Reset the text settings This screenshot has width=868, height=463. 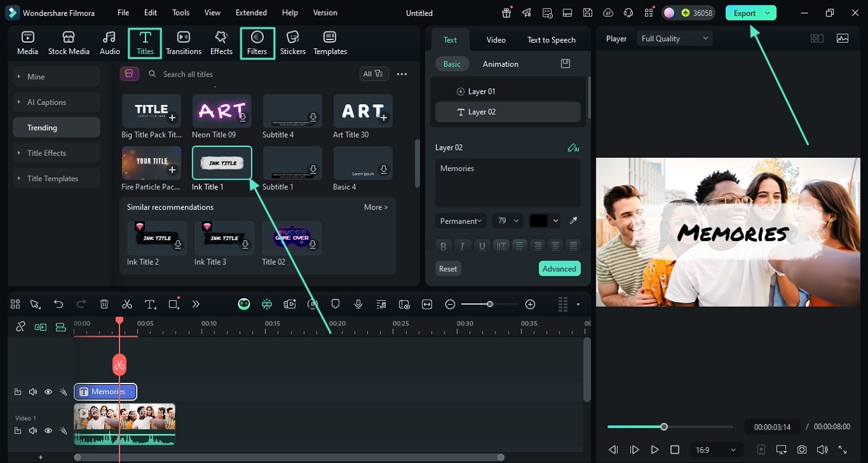(448, 269)
